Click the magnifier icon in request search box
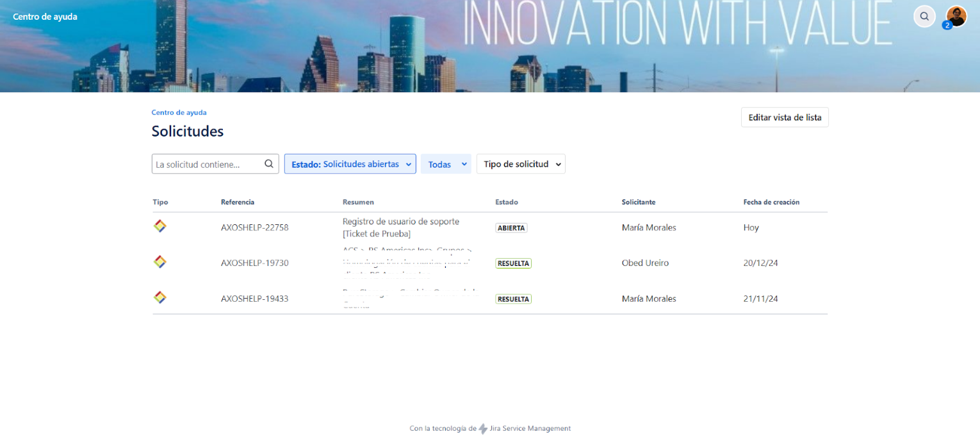This screenshot has width=980, height=446. (x=269, y=164)
